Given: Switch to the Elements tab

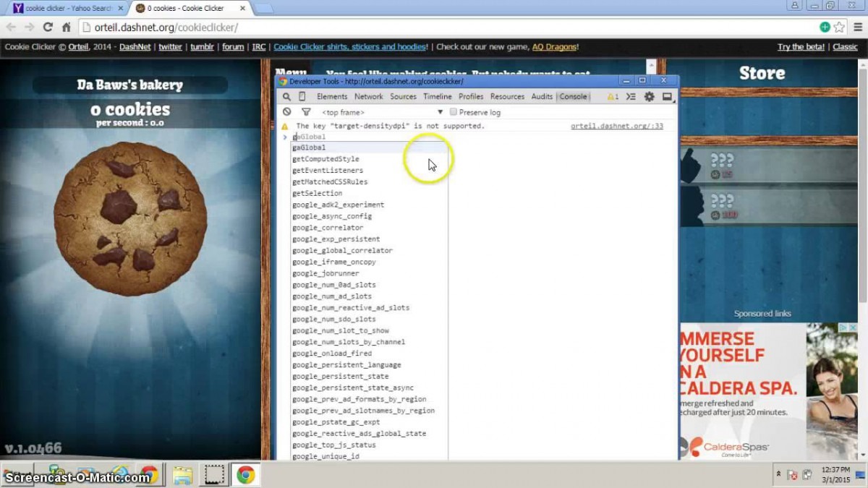Looking at the screenshot, I should [332, 97].
